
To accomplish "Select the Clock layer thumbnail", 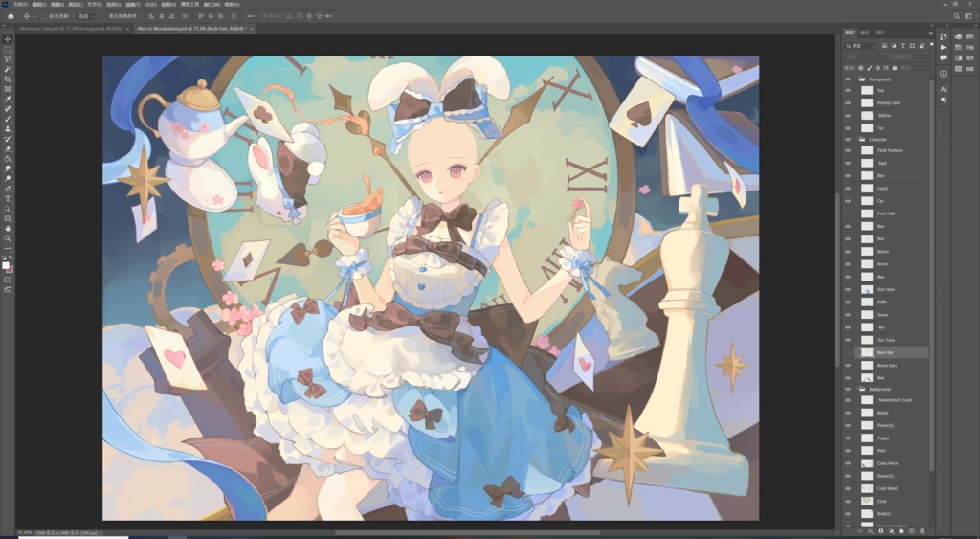I will [x=867, y=501].
